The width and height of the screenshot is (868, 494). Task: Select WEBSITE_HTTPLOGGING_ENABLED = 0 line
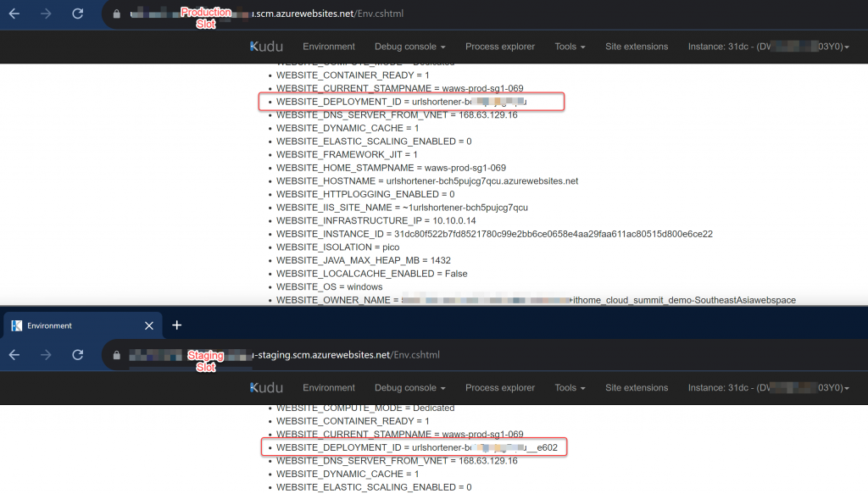(365, 194)
